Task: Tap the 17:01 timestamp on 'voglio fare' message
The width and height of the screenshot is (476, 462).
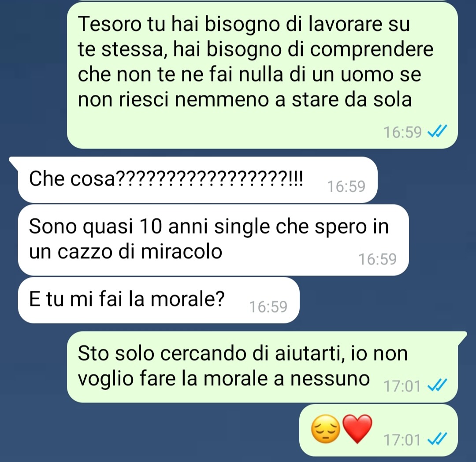Action: point(402,386)
